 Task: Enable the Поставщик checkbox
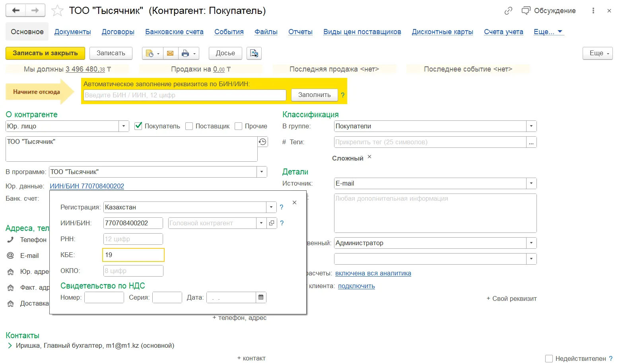pos(189,126)
